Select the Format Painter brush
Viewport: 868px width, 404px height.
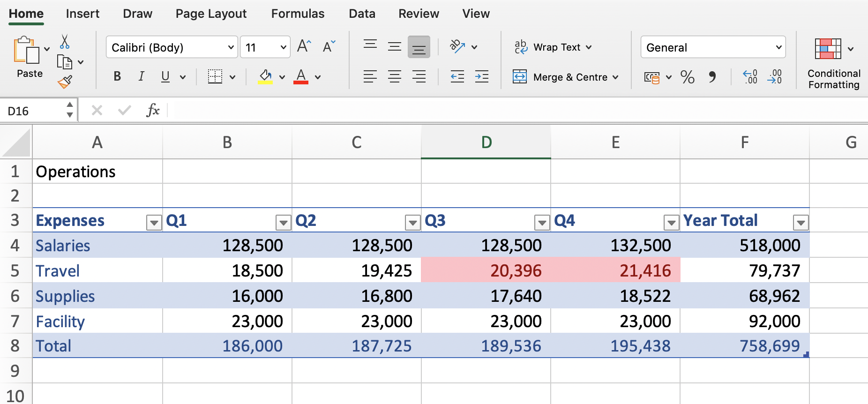point(65,82)
